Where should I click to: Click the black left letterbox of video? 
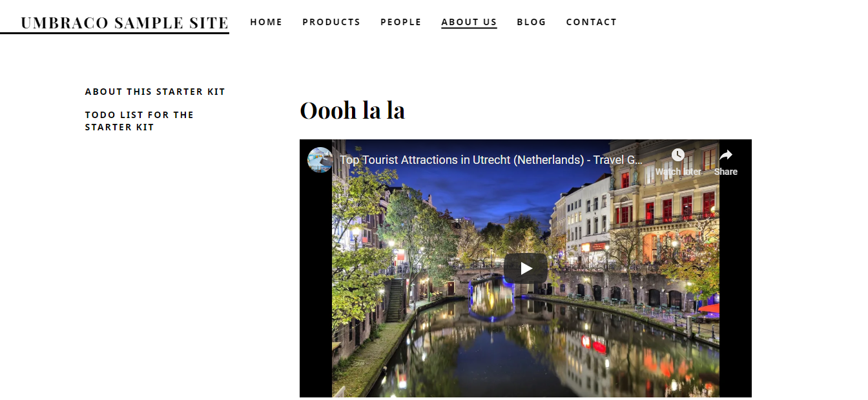click(x=316, y=284)
